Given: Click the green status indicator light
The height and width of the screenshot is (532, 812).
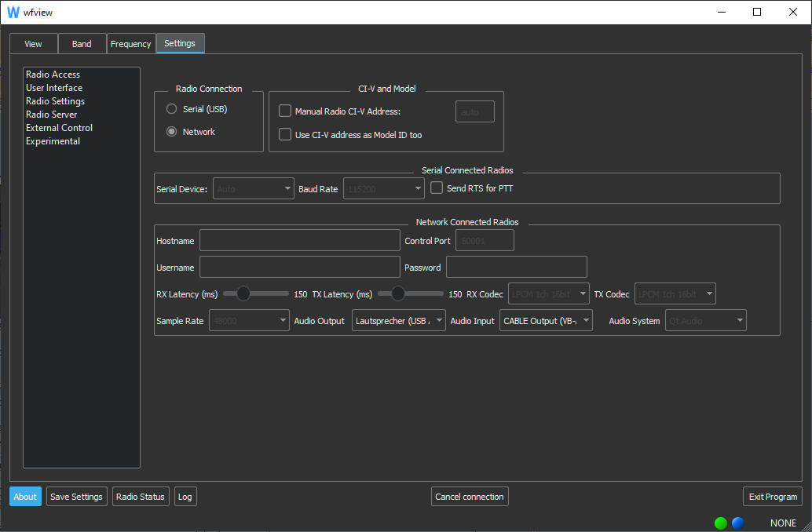Looking at the screenshot, I should click(x=720, y=523).
